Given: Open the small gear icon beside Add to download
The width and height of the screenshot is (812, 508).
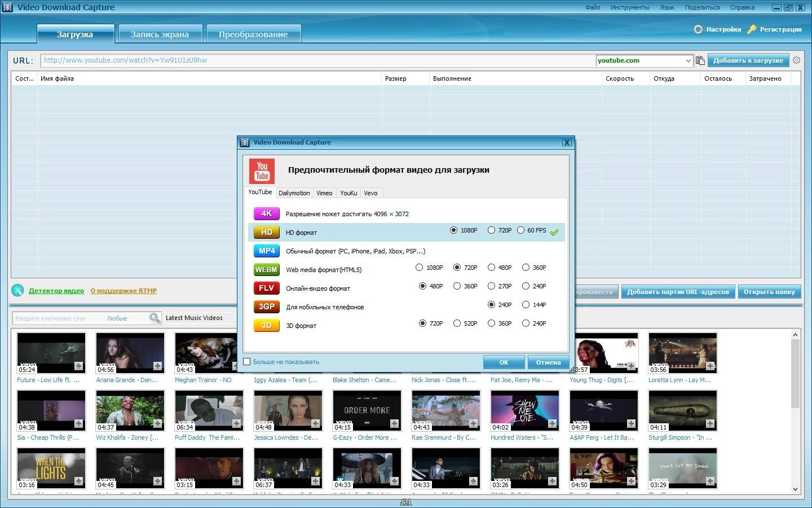Looking at the screenshot, I should tap(796, 60).
